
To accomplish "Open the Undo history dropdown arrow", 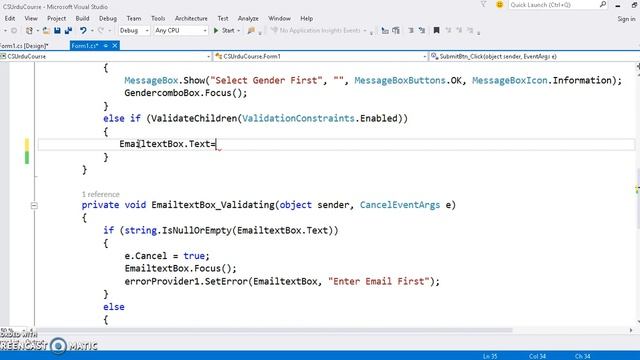I will tap(92, 31).
